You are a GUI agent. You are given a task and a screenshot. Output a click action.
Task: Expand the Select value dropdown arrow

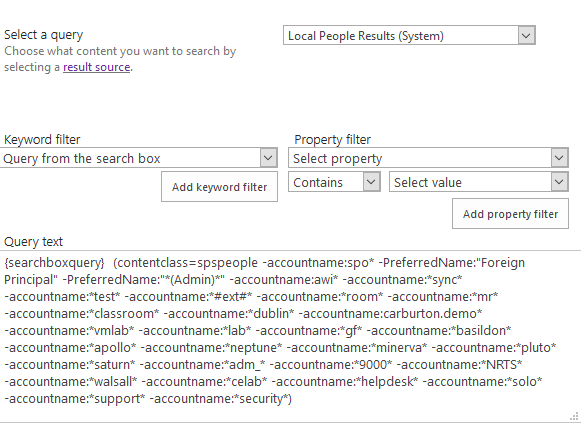click(559, 182)
